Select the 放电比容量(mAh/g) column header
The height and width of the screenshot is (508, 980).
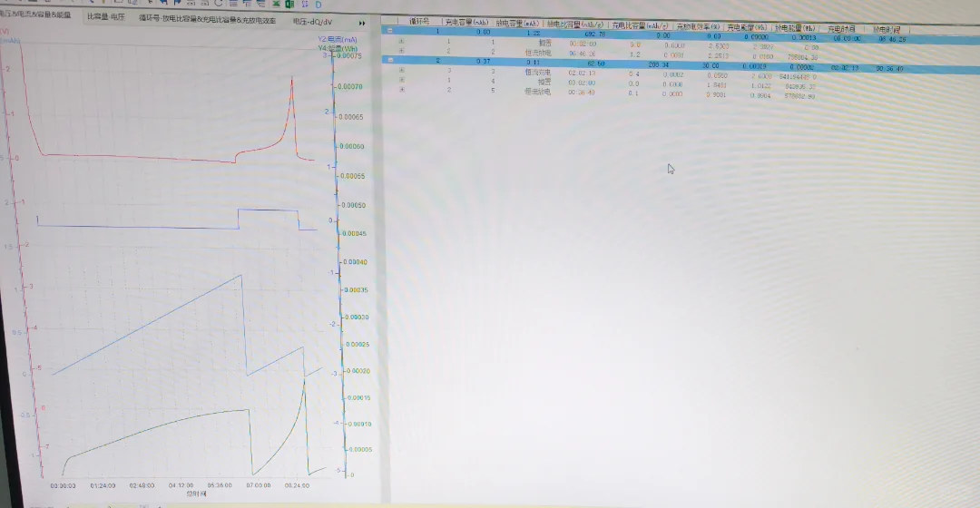tap(575, 24)
